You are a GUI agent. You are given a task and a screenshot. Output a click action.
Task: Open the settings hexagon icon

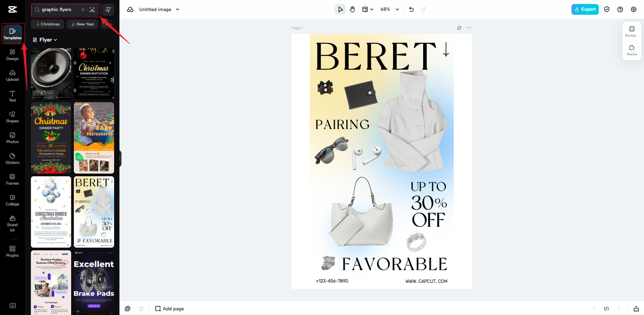point(633,10)
